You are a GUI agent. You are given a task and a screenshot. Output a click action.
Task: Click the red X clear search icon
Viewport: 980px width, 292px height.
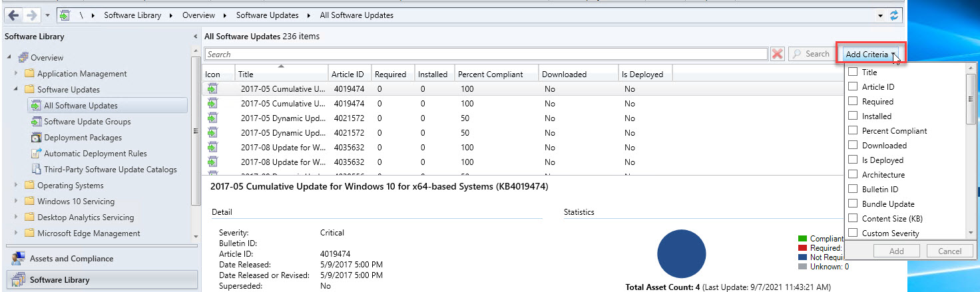coord(777,55)
